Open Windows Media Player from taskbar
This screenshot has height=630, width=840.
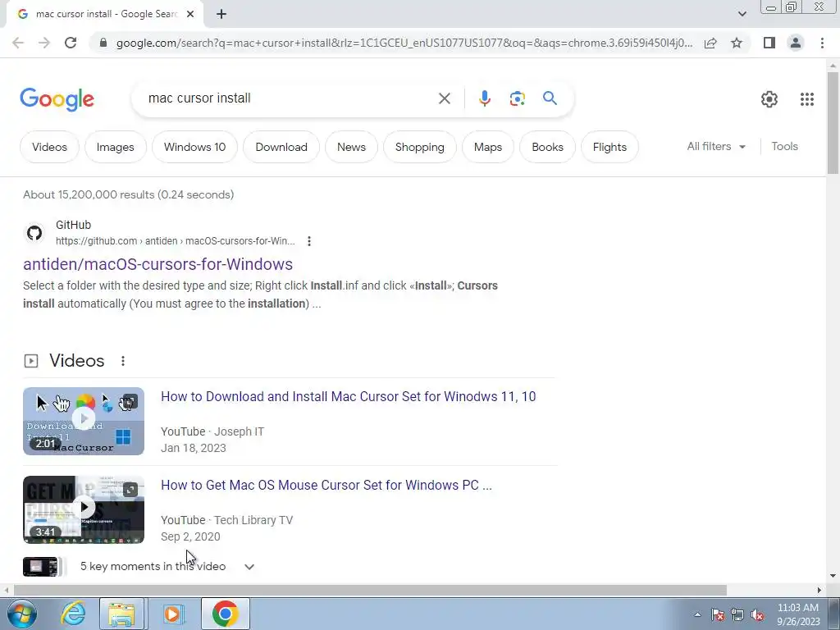click(172, 614)
